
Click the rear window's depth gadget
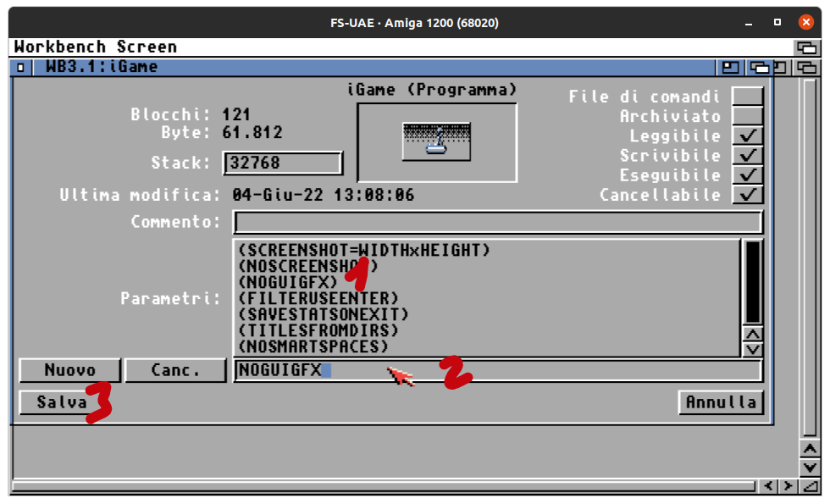806,67
